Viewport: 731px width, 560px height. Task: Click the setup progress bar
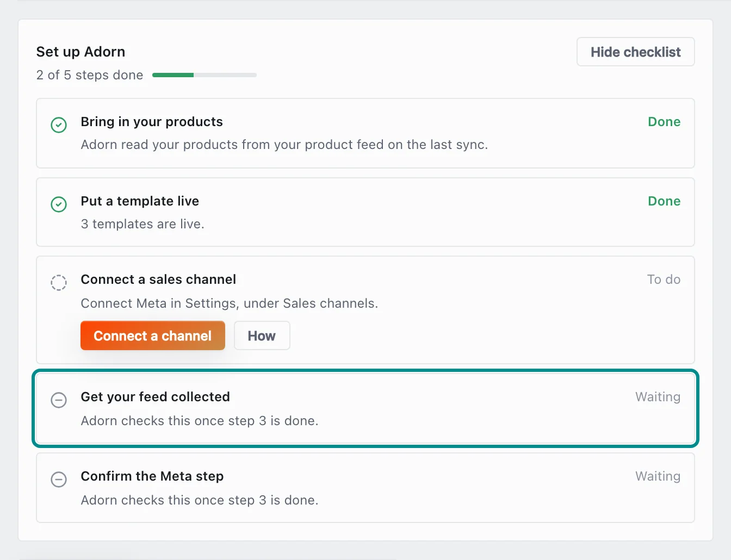tap(205, 75)
